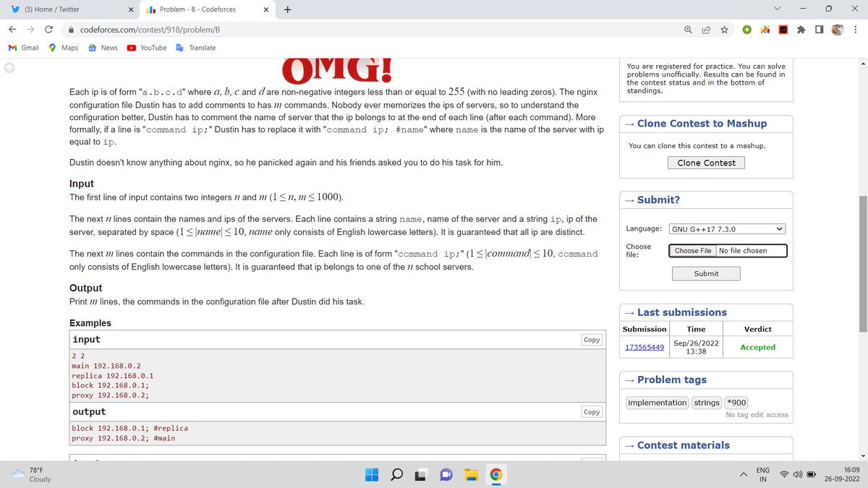The image size is (868, 488).
Task: Copy the example output
Action: [x=592, y=412]
